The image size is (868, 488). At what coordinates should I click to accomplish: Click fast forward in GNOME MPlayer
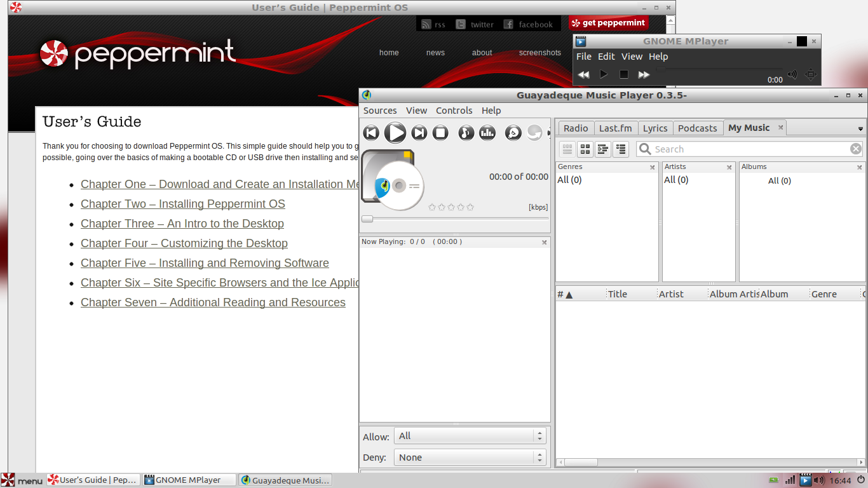[644, 74]
